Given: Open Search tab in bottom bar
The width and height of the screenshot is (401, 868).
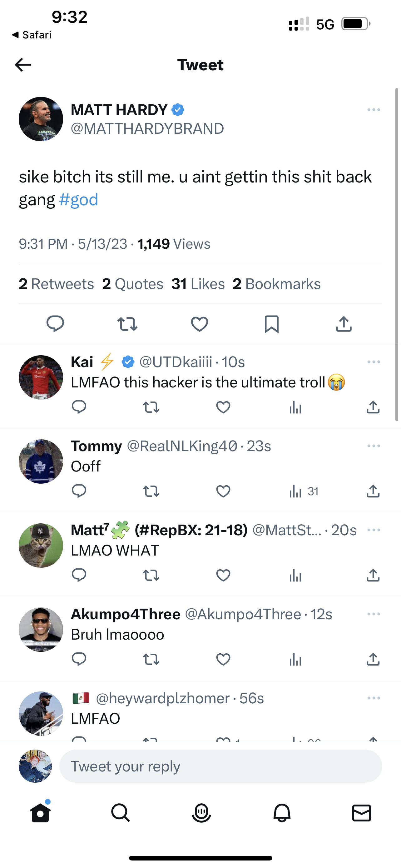Looking at the screenshot, I should 121,813.
